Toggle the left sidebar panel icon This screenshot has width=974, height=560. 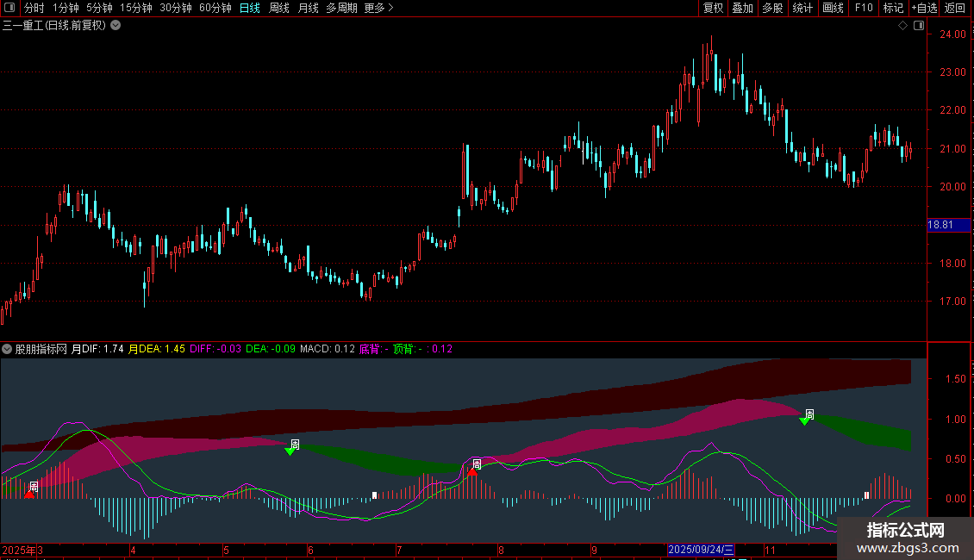(9, 8)
